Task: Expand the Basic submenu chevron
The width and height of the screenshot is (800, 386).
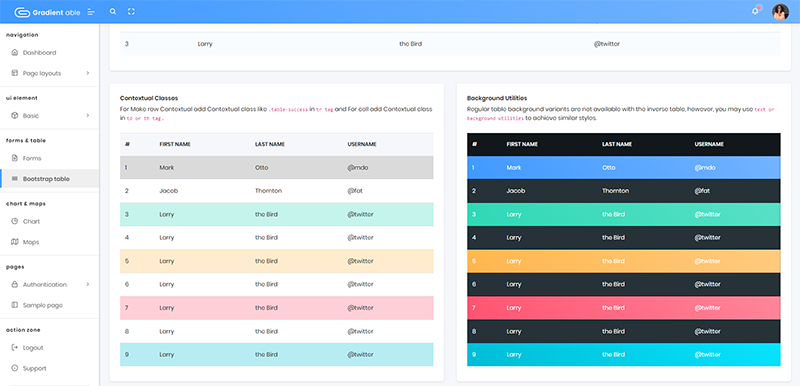Action: [88, 115]
